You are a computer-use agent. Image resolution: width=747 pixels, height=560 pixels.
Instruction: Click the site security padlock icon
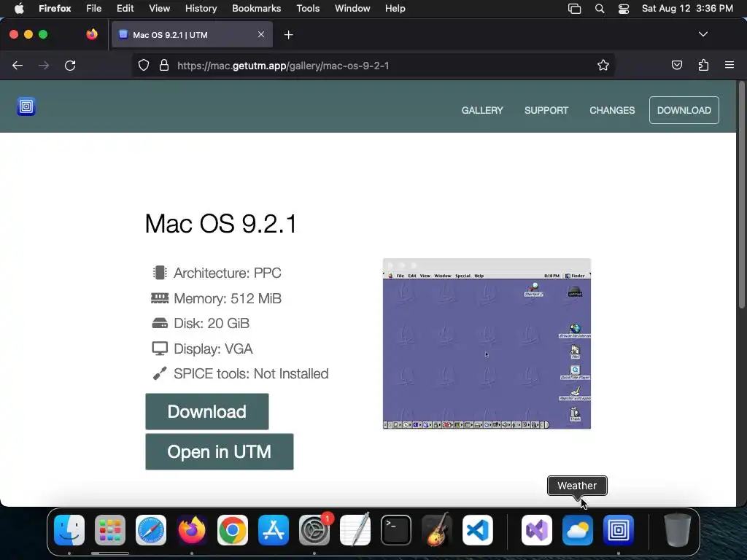pyautogui.click(x=164, y=65)
